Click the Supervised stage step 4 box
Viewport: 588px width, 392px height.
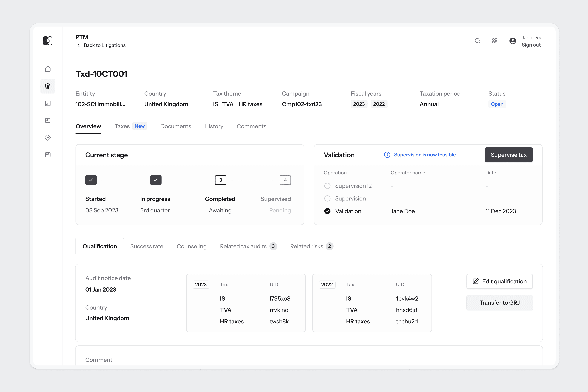coord(285,180)
